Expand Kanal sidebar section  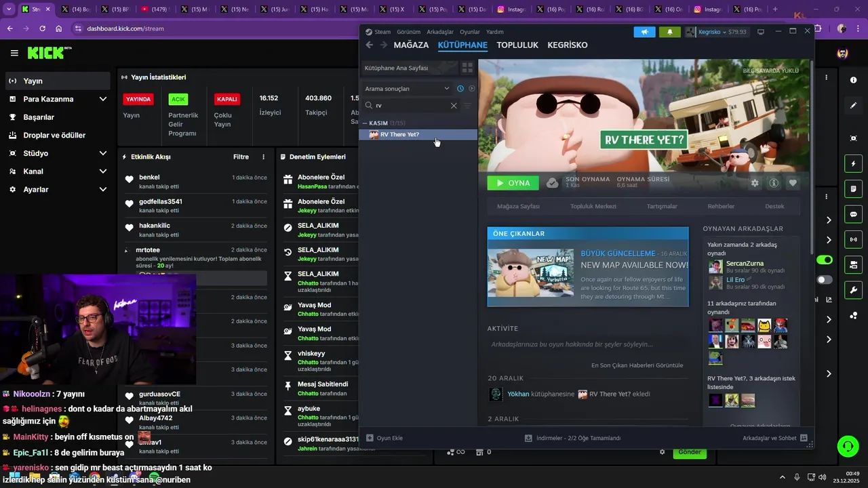[102, 171]
